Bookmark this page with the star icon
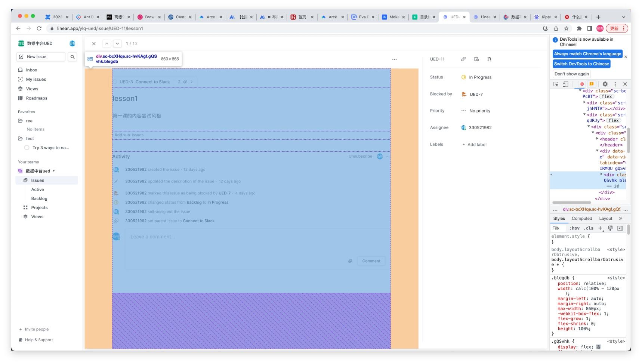 (566, 28)
